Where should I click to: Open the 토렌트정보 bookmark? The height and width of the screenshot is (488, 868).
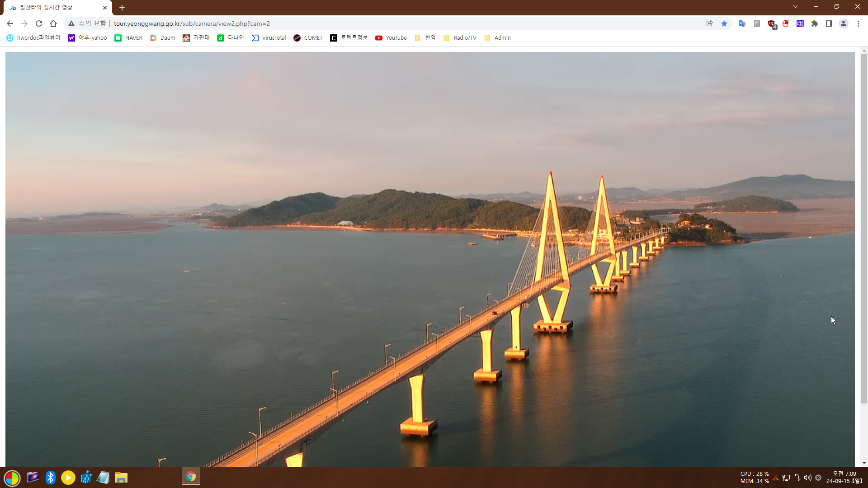(x=349, y=38)
